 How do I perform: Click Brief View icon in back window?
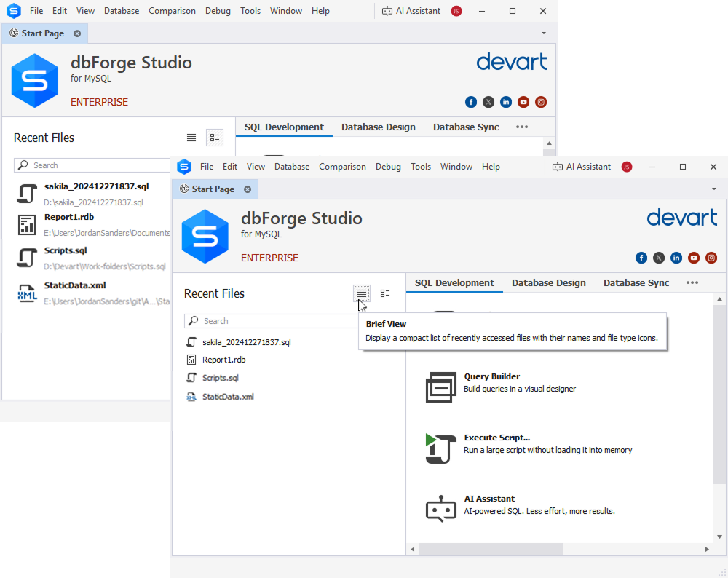click(x=191, y=138)
